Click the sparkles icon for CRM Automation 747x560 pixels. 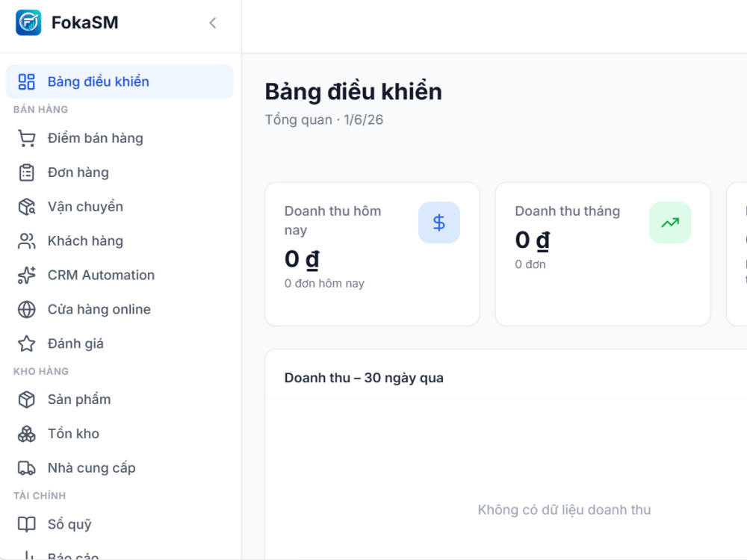click(x=26, y=276)
